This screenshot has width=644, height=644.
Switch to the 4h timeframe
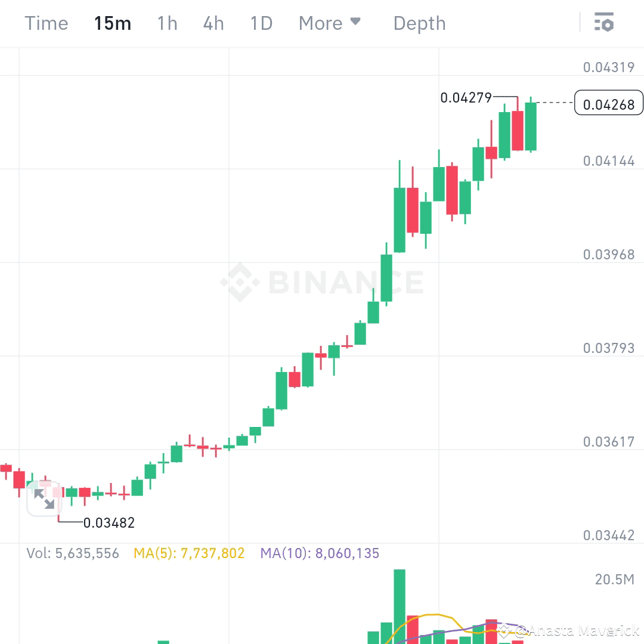213,23
